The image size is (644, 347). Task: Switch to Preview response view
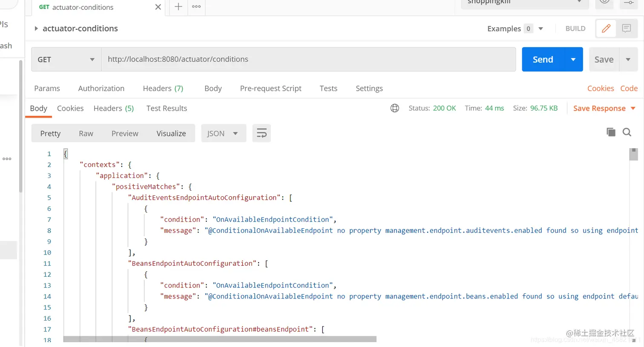pos(125,133)
